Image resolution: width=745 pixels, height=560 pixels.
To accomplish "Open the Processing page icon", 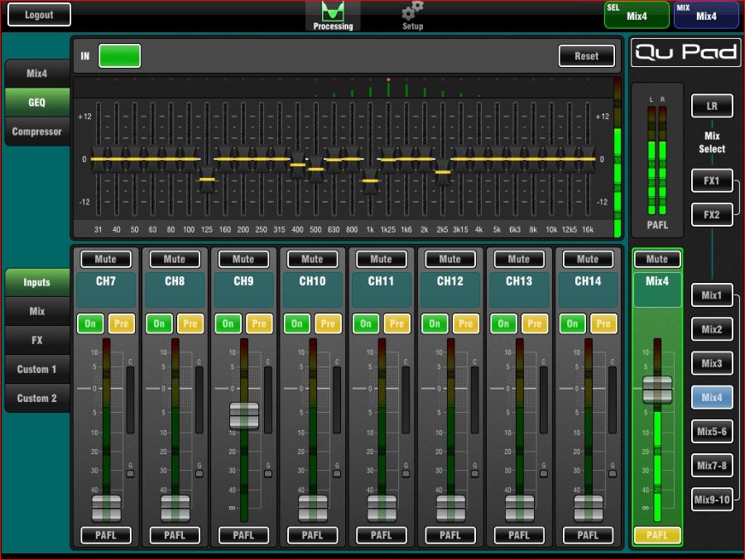I will (x=333, y=16).
